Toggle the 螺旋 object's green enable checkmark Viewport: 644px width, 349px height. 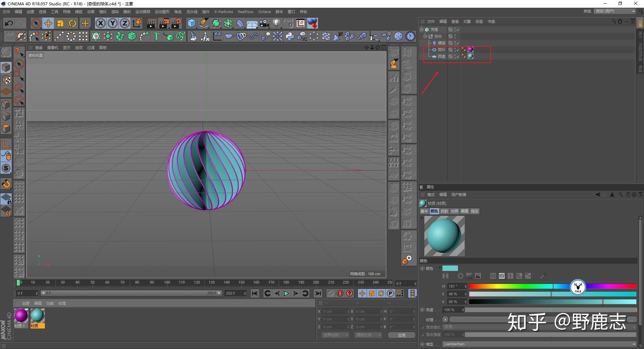click(458, 43)
